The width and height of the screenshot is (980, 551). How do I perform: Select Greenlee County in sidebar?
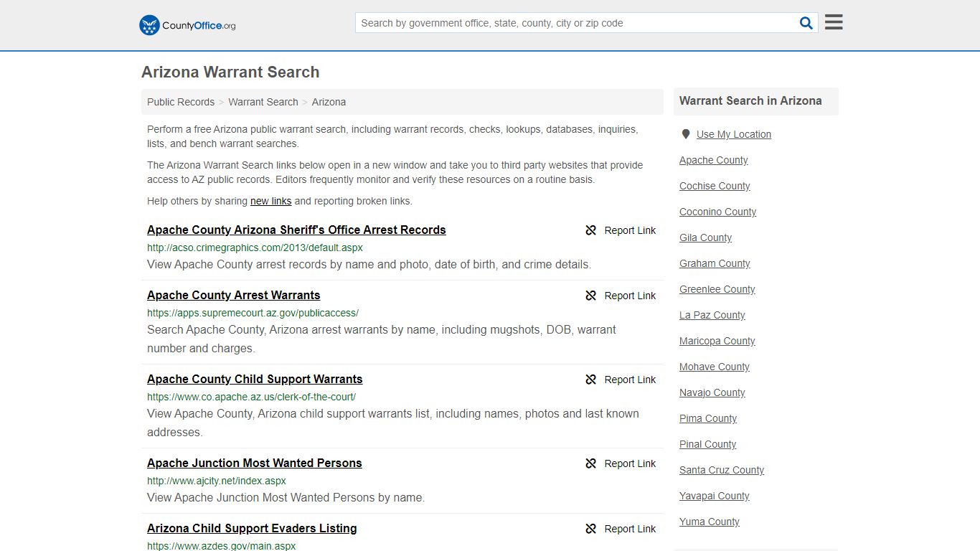(717, 289)
